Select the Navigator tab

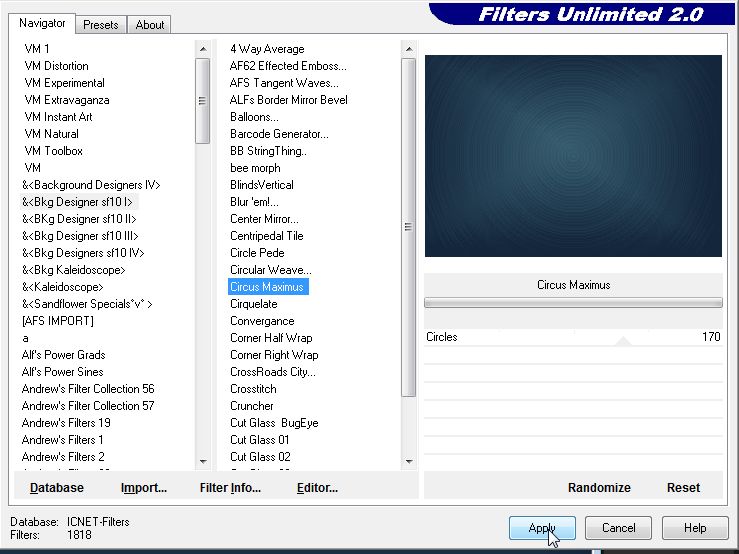(x=42, y=23)
